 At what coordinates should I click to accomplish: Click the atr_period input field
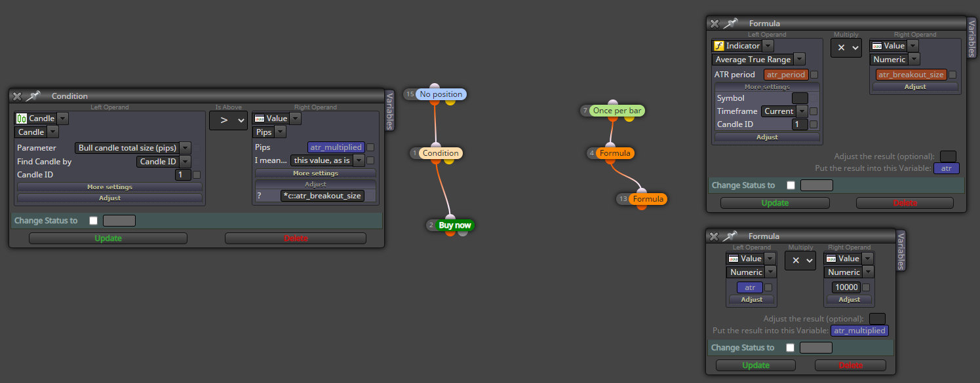[x=785, y=75]
